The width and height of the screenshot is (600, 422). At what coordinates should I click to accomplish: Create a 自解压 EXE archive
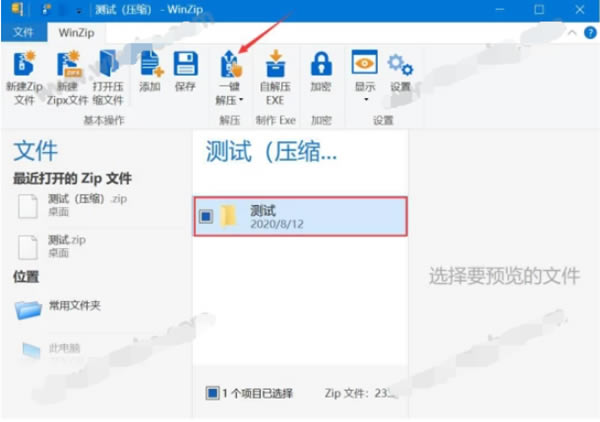[275, 64]
